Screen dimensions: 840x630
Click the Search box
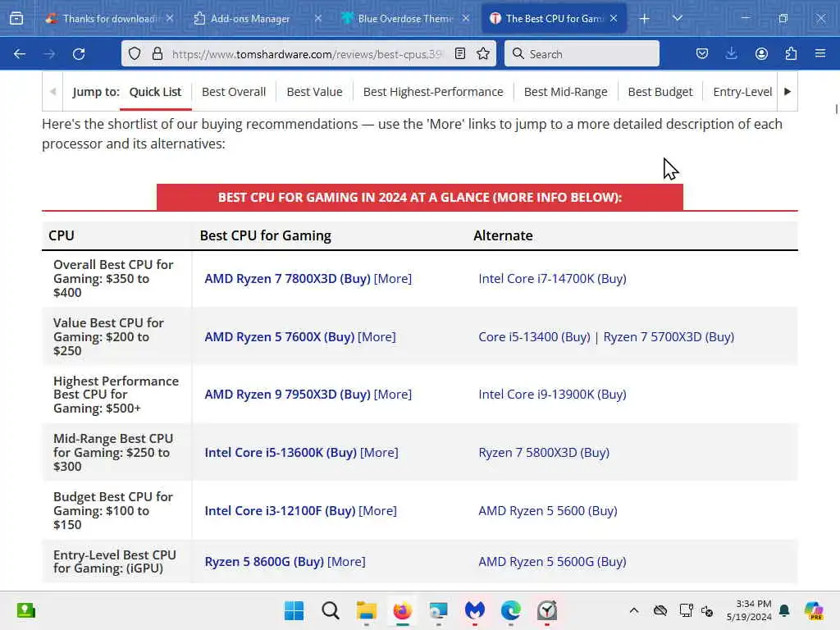tap(582, 54)
